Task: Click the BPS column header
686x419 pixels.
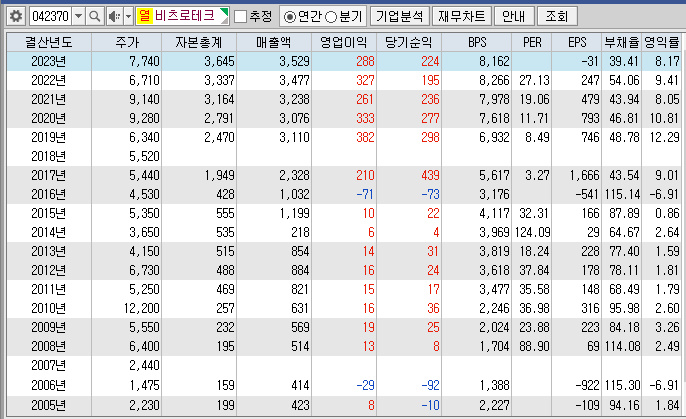Action: pos(476,42)
